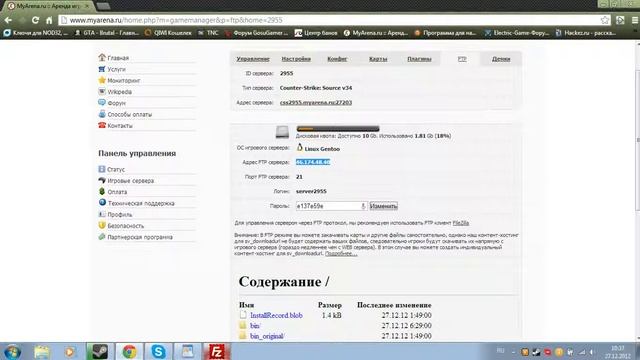Click the Linux penguin icon

coord(300,148)
